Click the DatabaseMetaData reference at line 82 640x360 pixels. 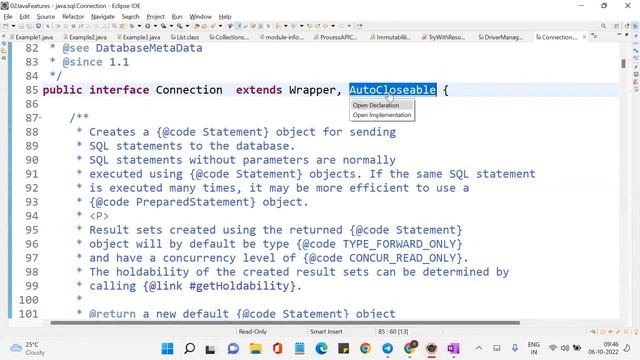[x=149, y=48]
